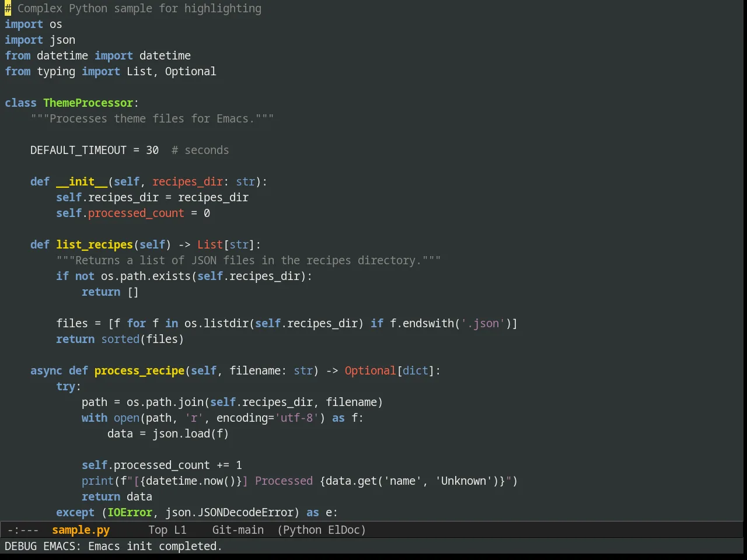Click the 'Returns a list of JSON files' docstring
The width and height of the screenshot is (747, 560).
(x=249, y=260)
